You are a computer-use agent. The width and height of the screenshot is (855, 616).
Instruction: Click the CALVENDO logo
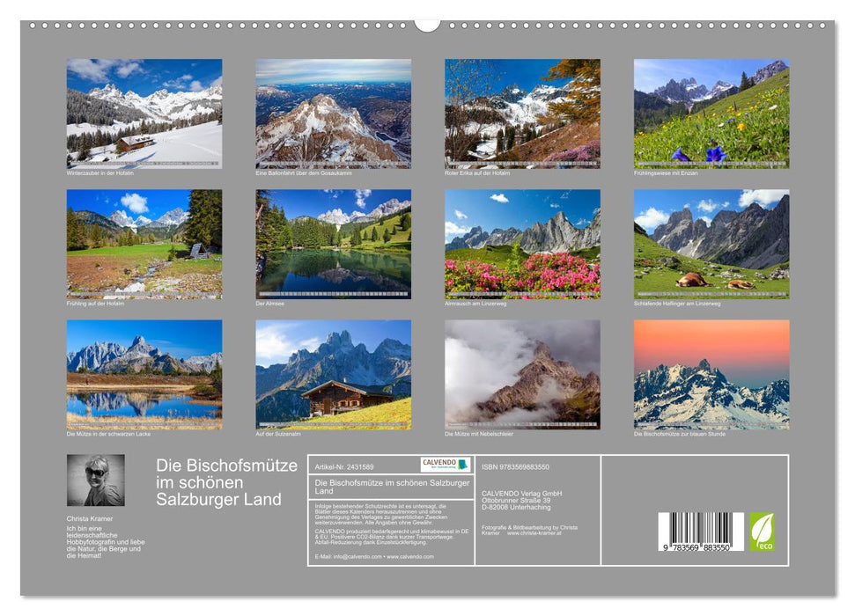tap(446, 465)
